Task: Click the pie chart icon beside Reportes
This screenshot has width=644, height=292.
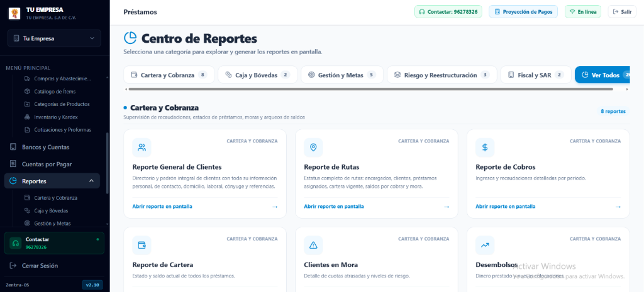Action: [13, 181]
